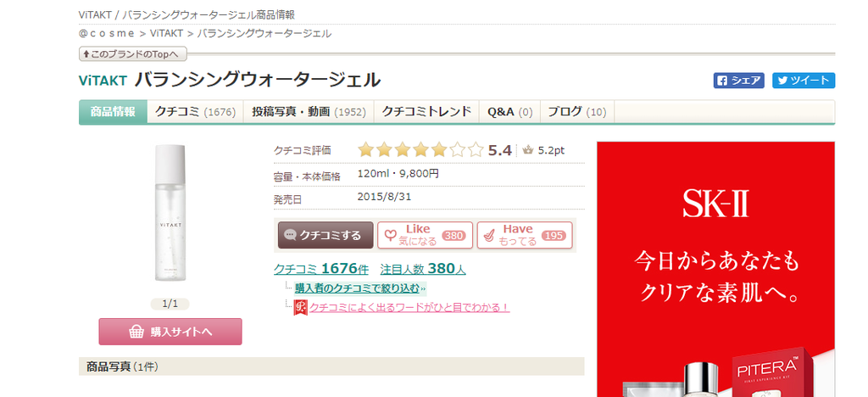868x397 pixels.
Task: Open the SK-II advertisement banner
Action: click(715, 269)
